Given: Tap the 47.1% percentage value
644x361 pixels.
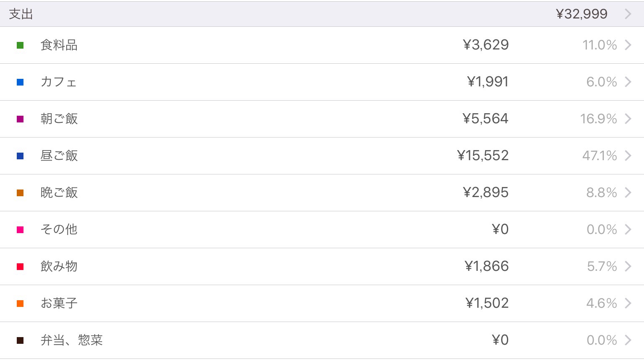Looking at the screenshot, I should [600, 156].
